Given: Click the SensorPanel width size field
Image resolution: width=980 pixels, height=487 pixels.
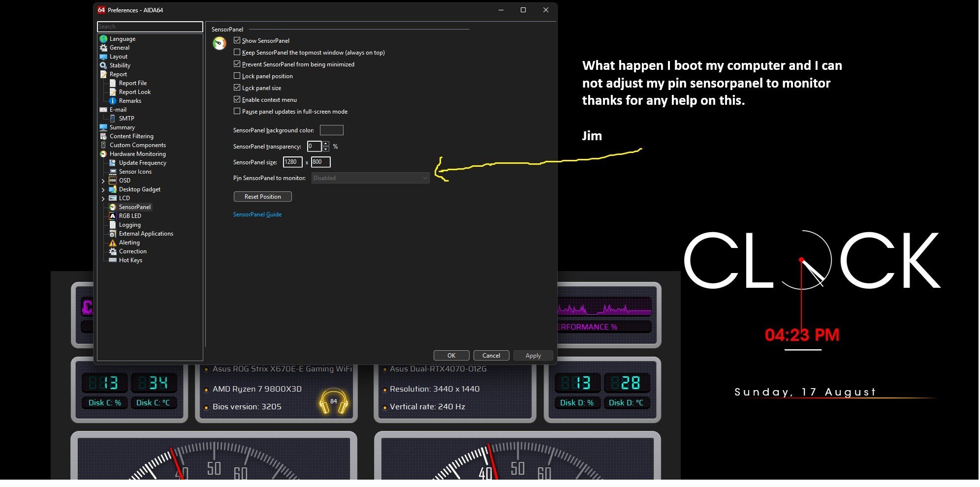Looking at the screenshot, I should (292, 162).
